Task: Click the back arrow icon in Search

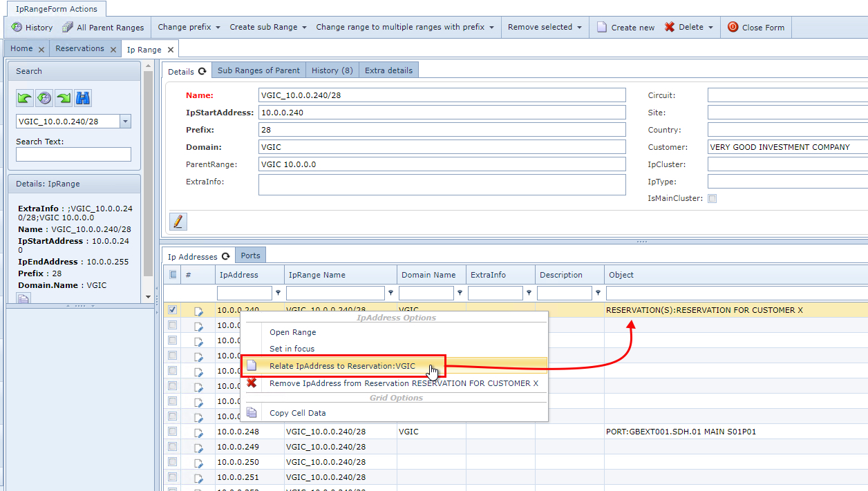Action: [x=25, y=98]
